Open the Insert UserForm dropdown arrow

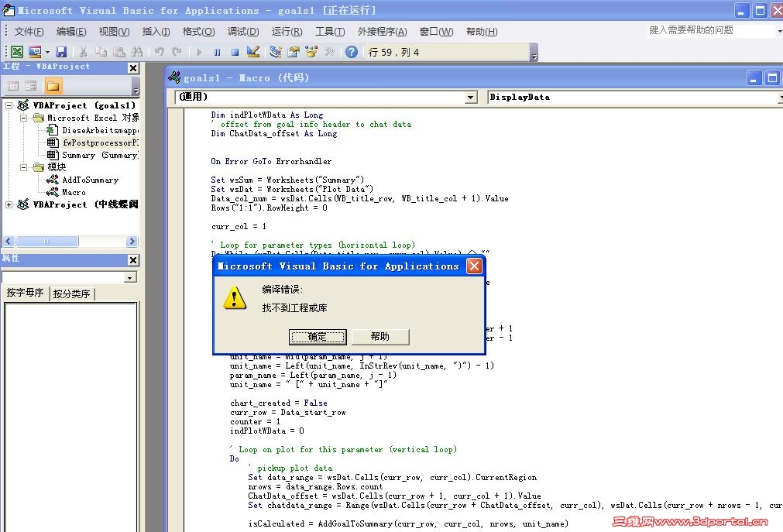(47, 51)
